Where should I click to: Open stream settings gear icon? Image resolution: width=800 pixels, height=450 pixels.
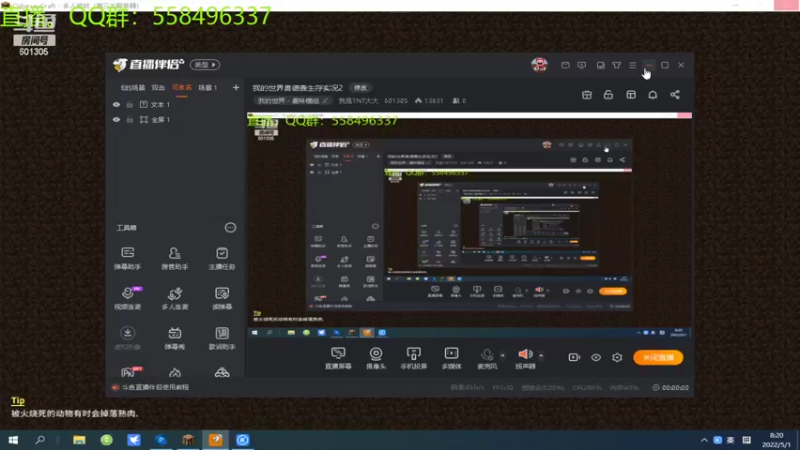pos(617,357)
